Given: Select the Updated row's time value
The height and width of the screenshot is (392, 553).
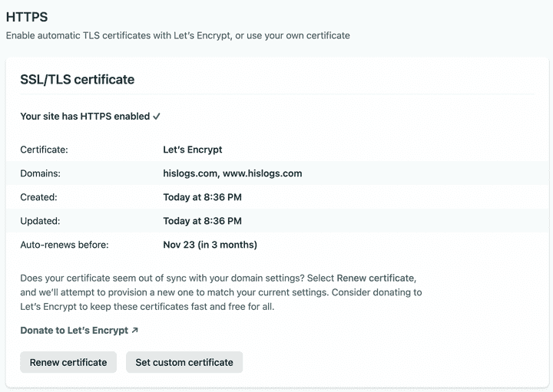Looking at the screenshot, I should (x=202, y=221).
